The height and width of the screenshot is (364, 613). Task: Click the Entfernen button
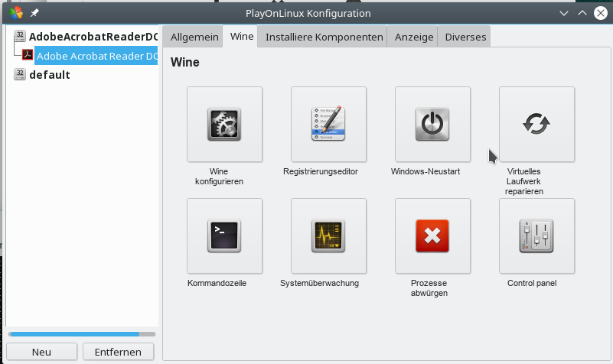[x=118, y=352]
